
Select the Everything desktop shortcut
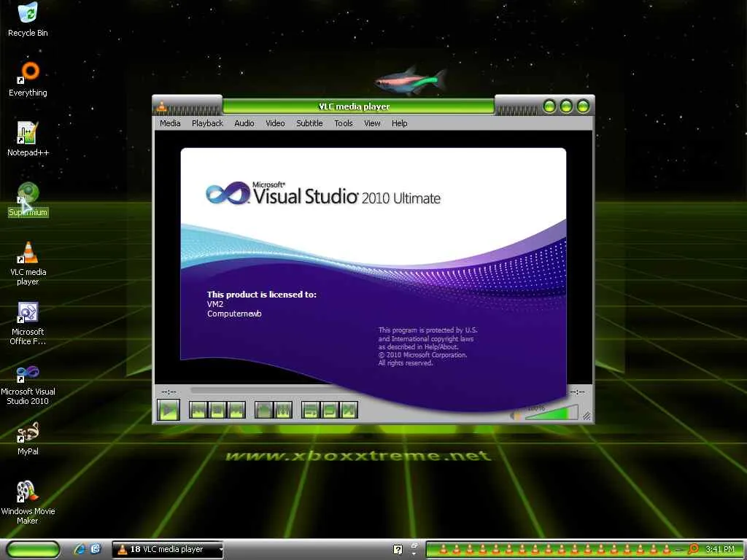coord(28,79)
